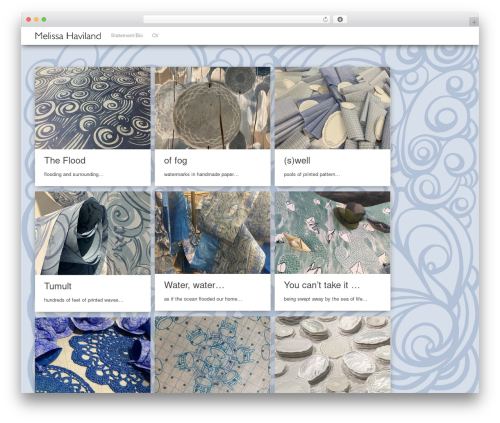Click the of fog title link

point(176,161)
